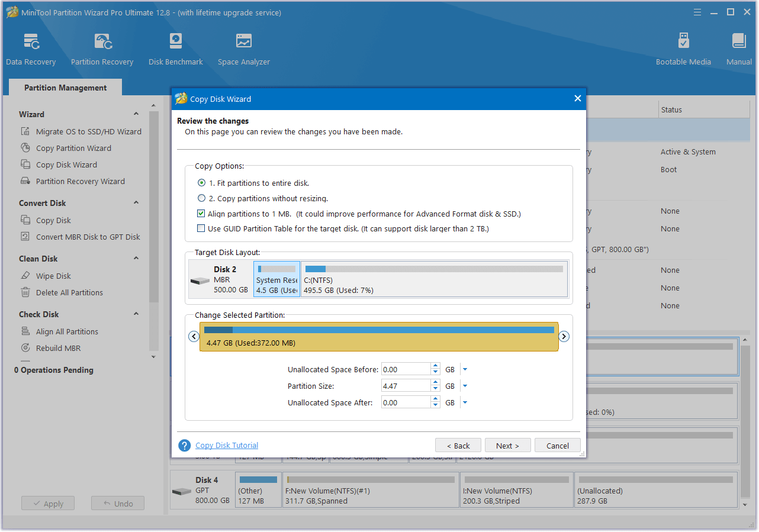Collapse the Check Disk section
Screen dimensions: 759x532
[136, 314]
